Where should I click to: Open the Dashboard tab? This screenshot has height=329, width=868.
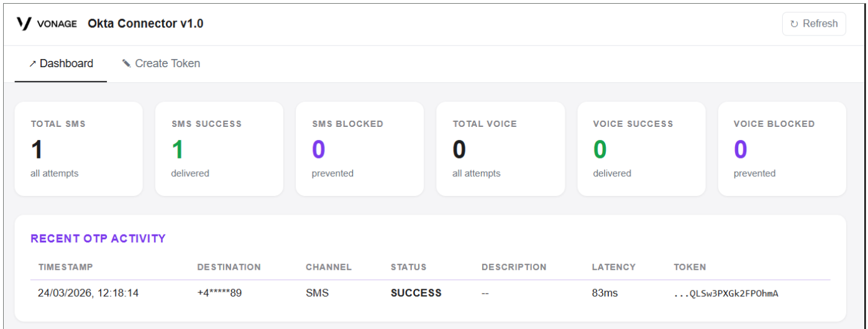click(61, 63)
